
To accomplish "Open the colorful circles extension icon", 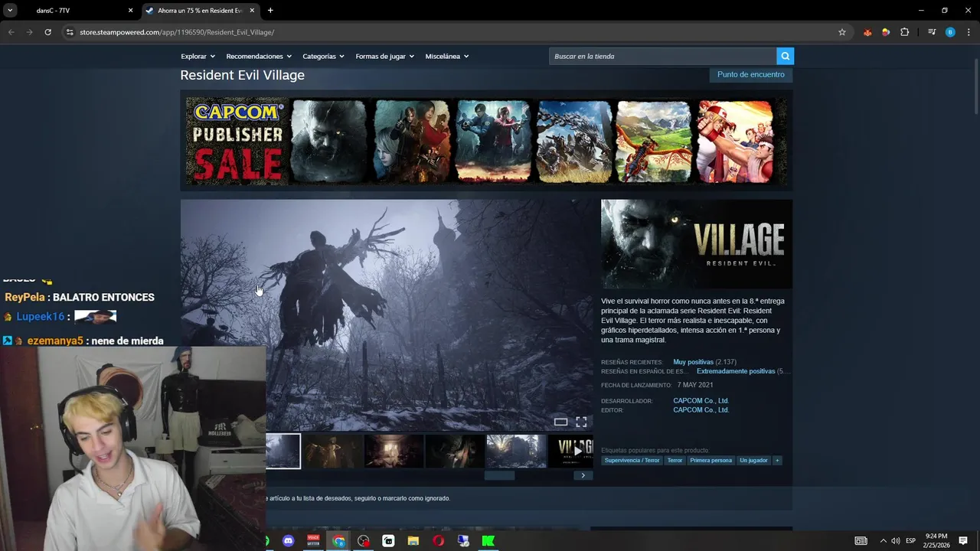I will coord(886,32).
